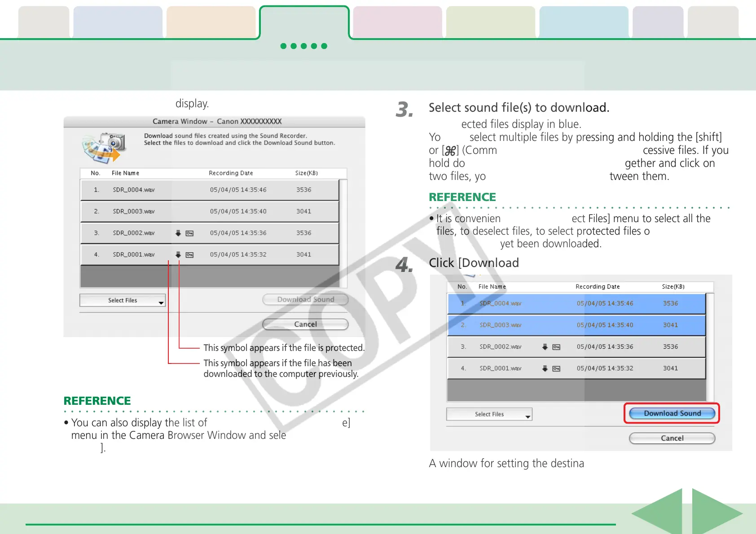Select SDR_0002.wav in the titled Camera Window list

pos(210,233)
